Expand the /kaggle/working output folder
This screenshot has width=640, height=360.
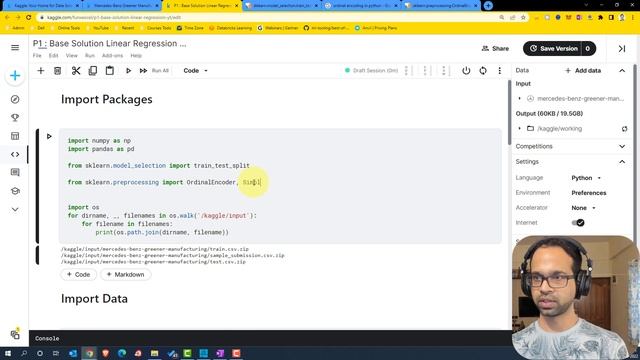[520, 129]
